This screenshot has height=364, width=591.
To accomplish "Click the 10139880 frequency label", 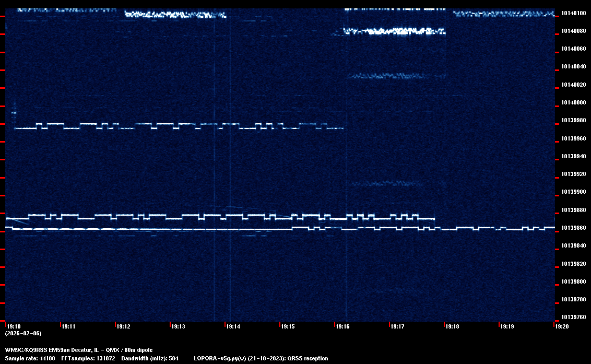I will pos(573,210).
